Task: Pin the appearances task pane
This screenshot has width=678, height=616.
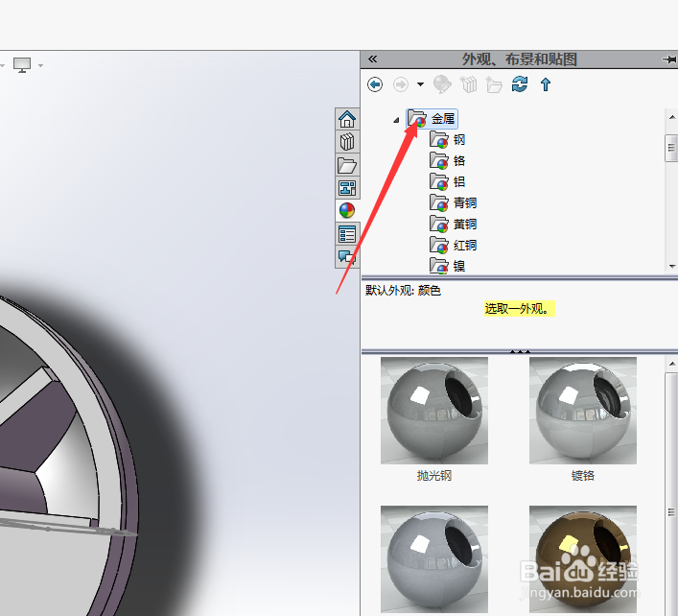Action: tap(669, 59)
